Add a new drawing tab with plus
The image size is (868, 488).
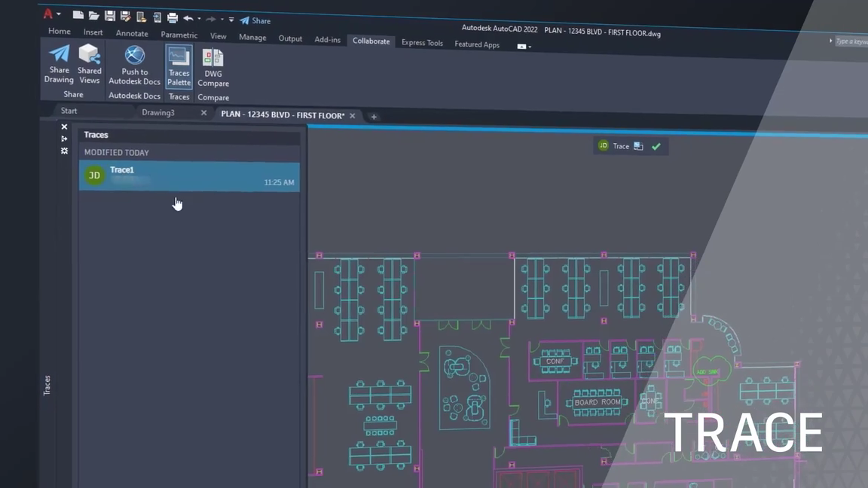[374, 117]
